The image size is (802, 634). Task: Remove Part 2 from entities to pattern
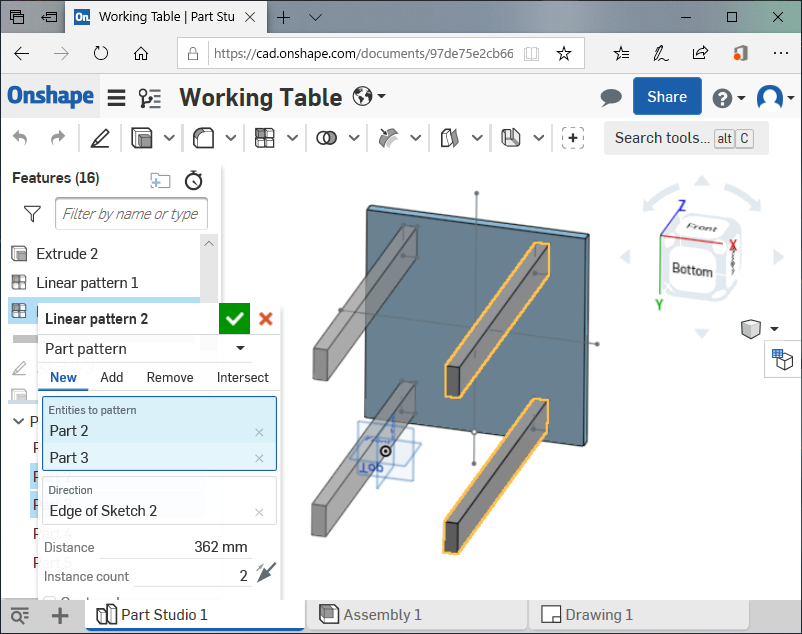259,433
